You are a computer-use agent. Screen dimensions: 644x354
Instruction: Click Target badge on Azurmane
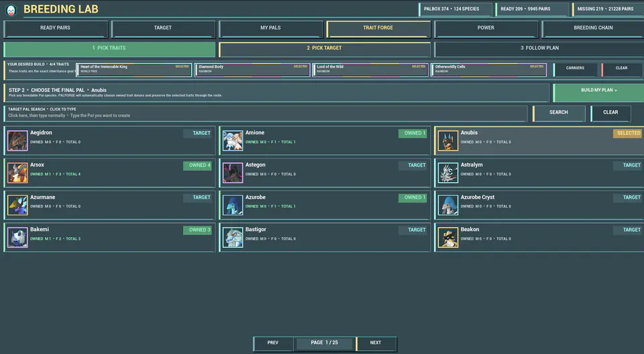pos(197,197)
